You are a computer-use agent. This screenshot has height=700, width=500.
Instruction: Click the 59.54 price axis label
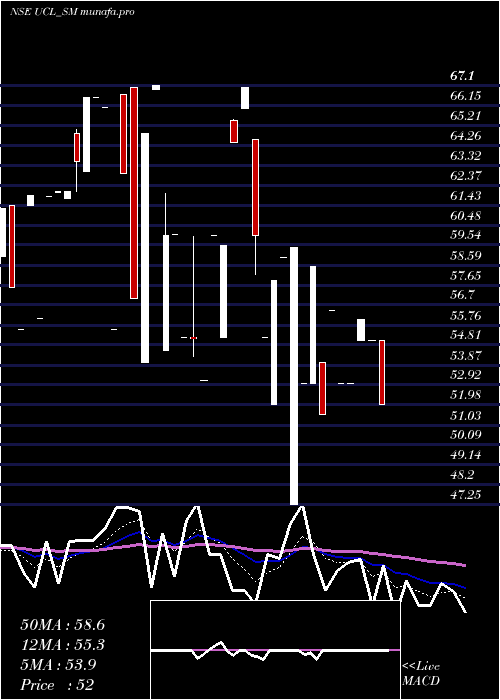tap(466, 236)
